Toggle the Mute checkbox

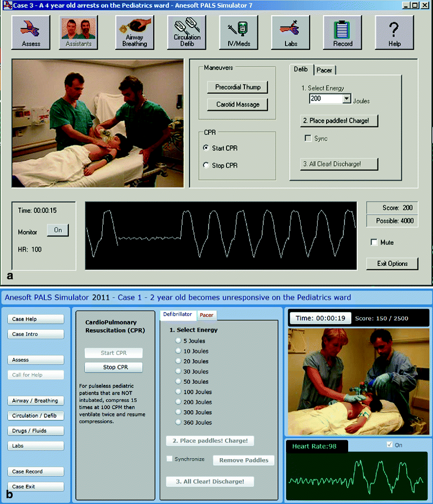coord(374,243)
